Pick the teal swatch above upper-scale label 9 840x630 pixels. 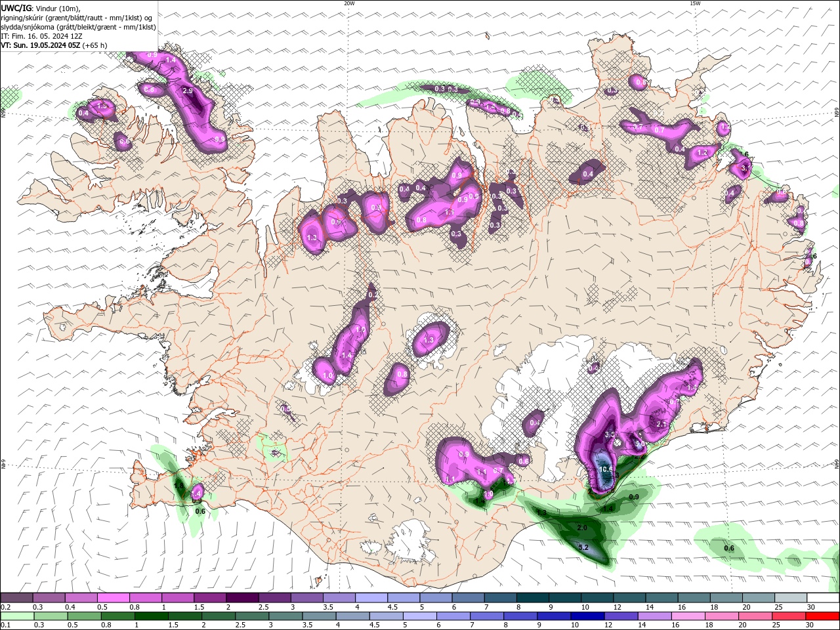pos(565,598)
